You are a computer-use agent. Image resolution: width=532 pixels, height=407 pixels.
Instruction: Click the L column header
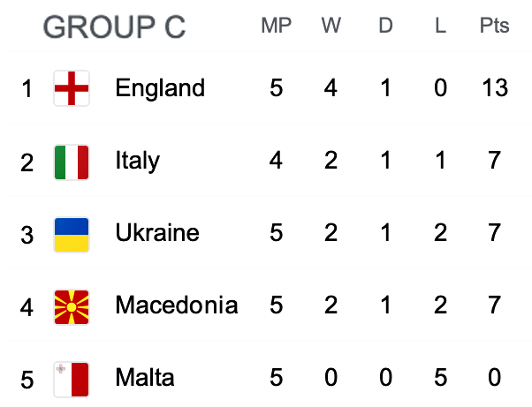click(x=440, y=26)
